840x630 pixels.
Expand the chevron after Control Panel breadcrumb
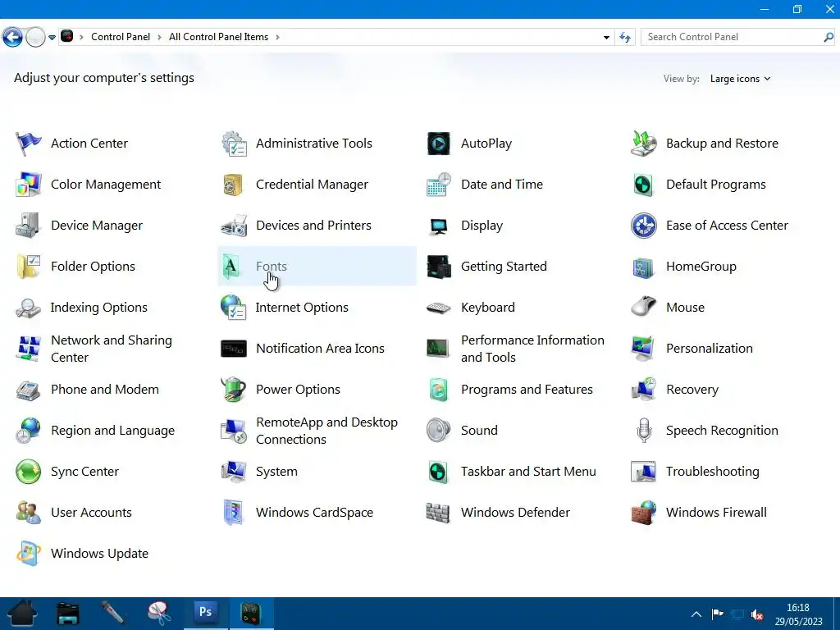pos(159,37)
